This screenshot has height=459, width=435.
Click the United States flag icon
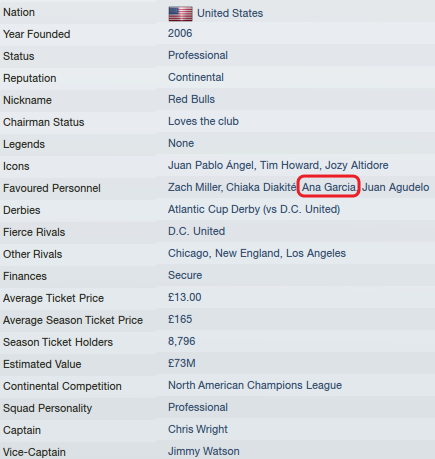(x=180, y=14)
